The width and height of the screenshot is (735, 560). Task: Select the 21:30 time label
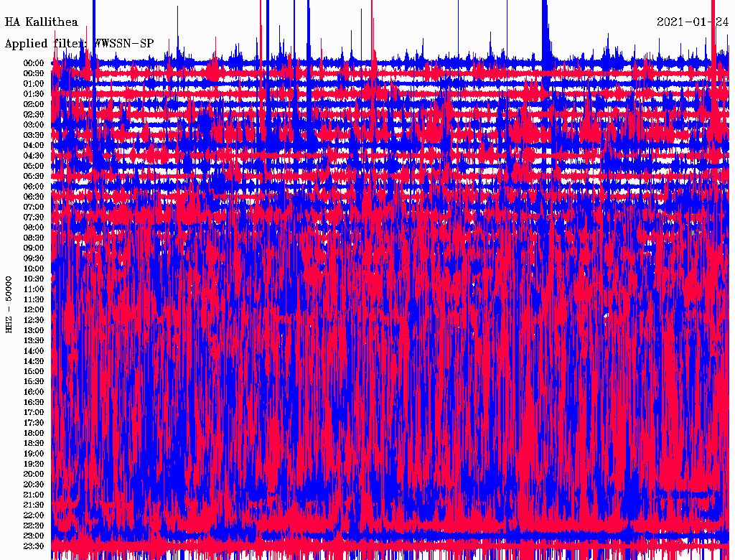tap(34, 505)
